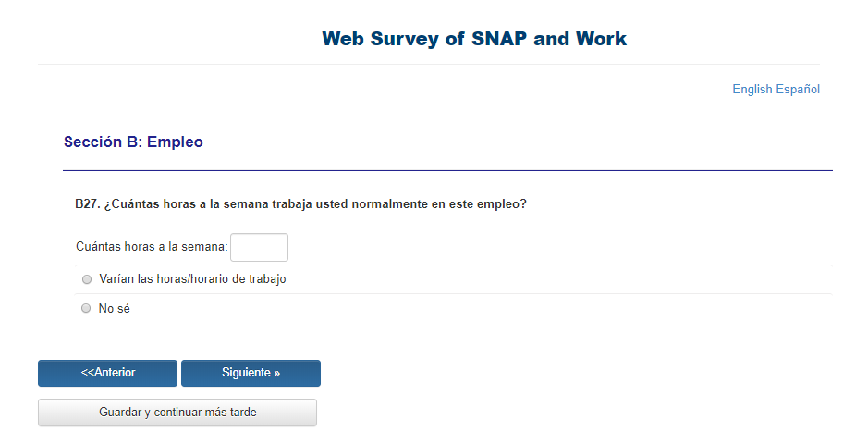Click the weekly hours input box
This screenshot has width=868, height=431.
[259, 248]
